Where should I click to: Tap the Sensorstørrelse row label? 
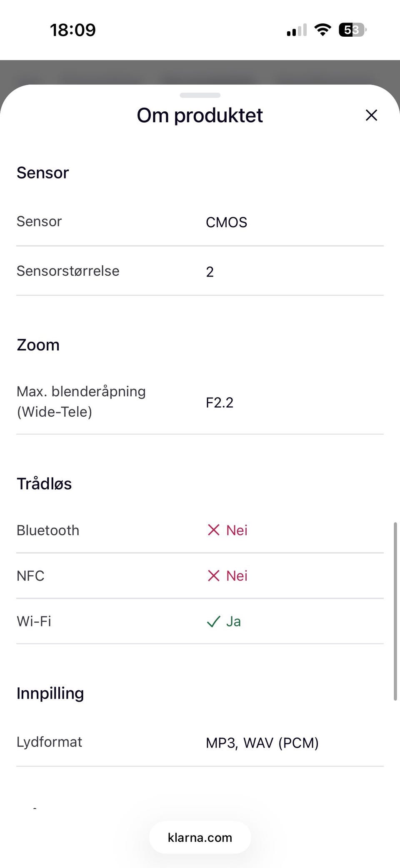pyautogui.click(x=68, y=271)
